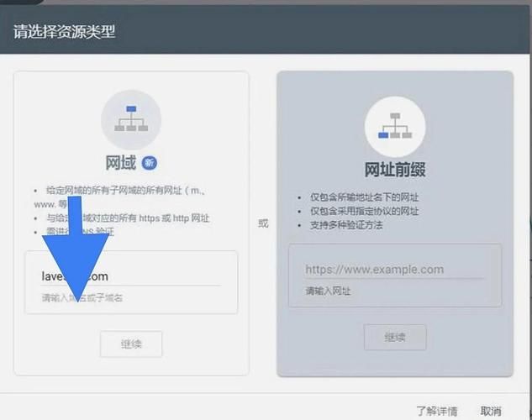The height and width of the screenshot is (420, 532).
Task: Click the 网址前缀 URL prefix hierarchy icon
Action: point(394,126)
